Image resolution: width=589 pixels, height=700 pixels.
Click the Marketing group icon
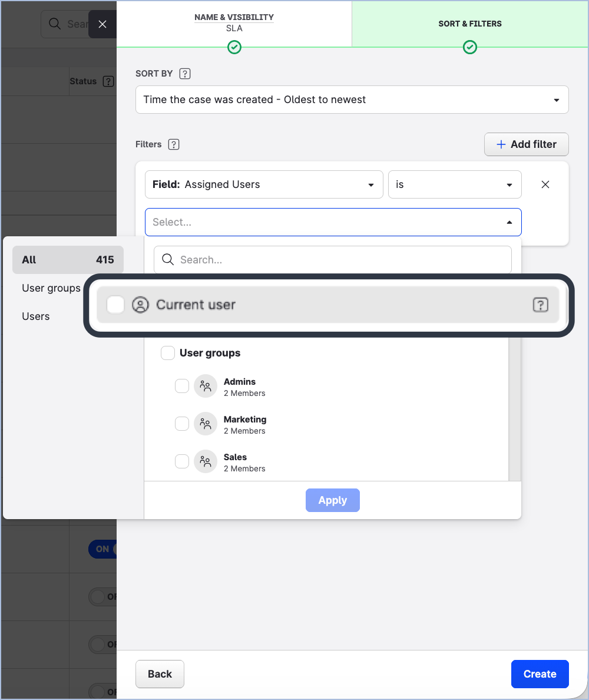(206, 424)
